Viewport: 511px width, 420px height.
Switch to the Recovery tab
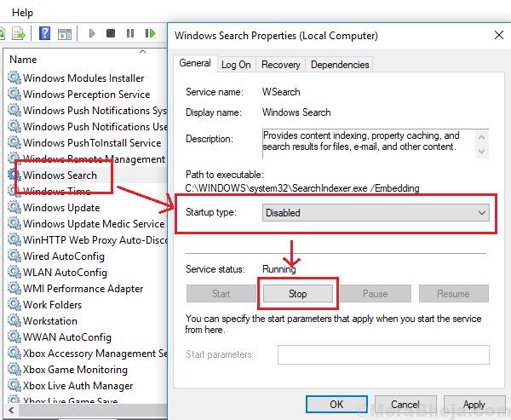tap(280, 65)
